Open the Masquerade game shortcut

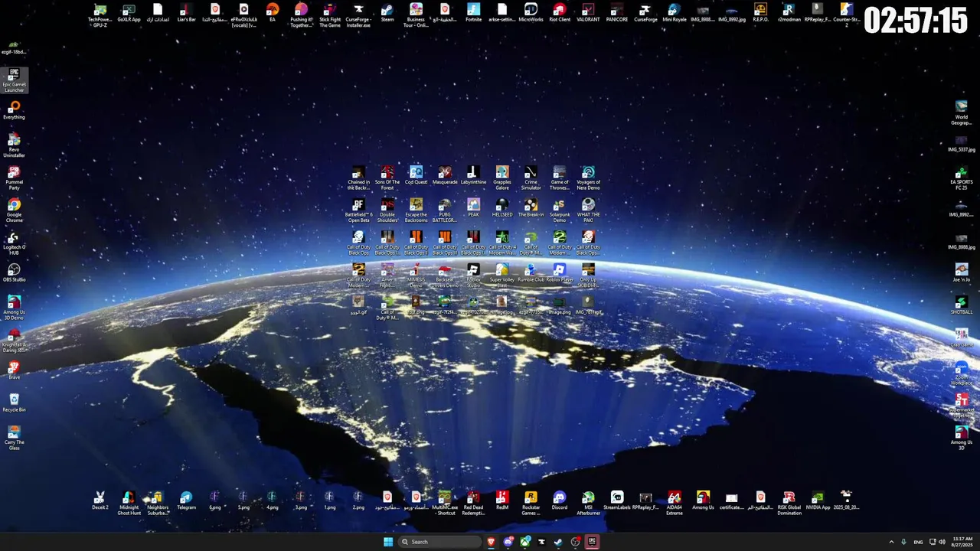(445, 175)
